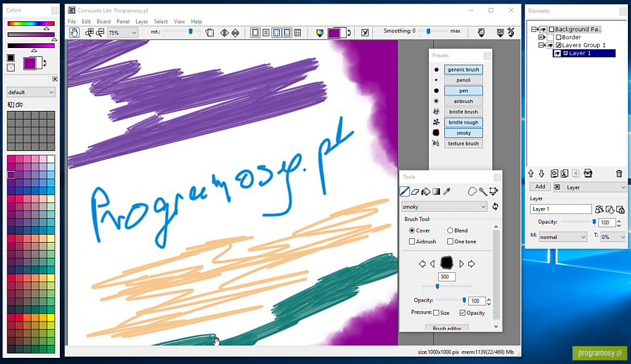Toggle the table grid icon in toolbar
This screenshot has width=631, height=364.
(298, 33)
